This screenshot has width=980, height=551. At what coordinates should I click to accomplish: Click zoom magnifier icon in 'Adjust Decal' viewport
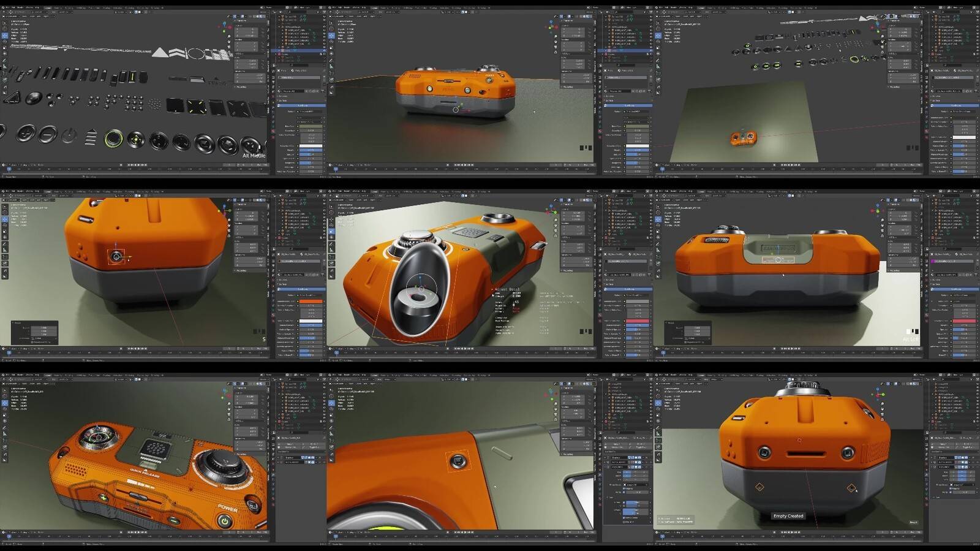click(556, 219)
